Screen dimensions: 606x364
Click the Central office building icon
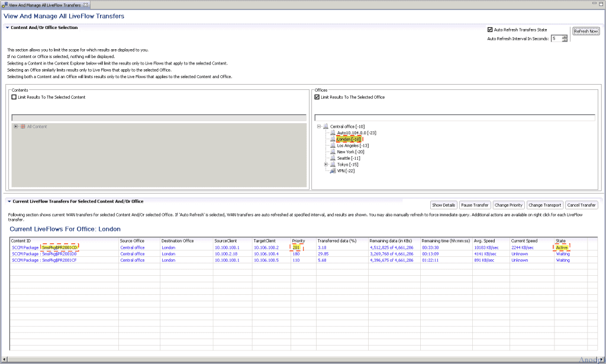tap(325, 127)
